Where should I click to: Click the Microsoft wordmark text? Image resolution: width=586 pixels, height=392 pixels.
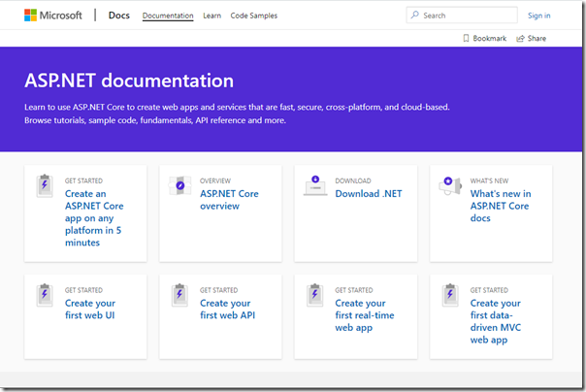(x=60, y=16)
